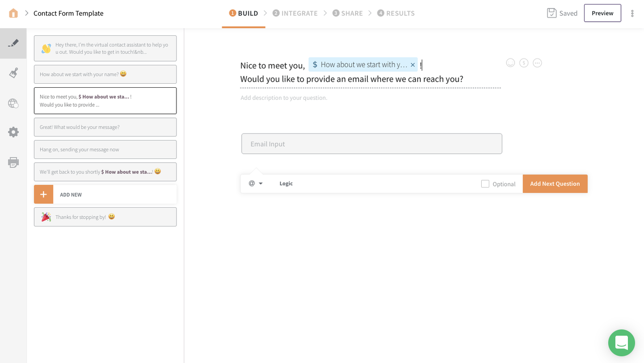Viewport: 644px width, 363px height.
Task: Switch to the Share tab
Action: point(348,13)
